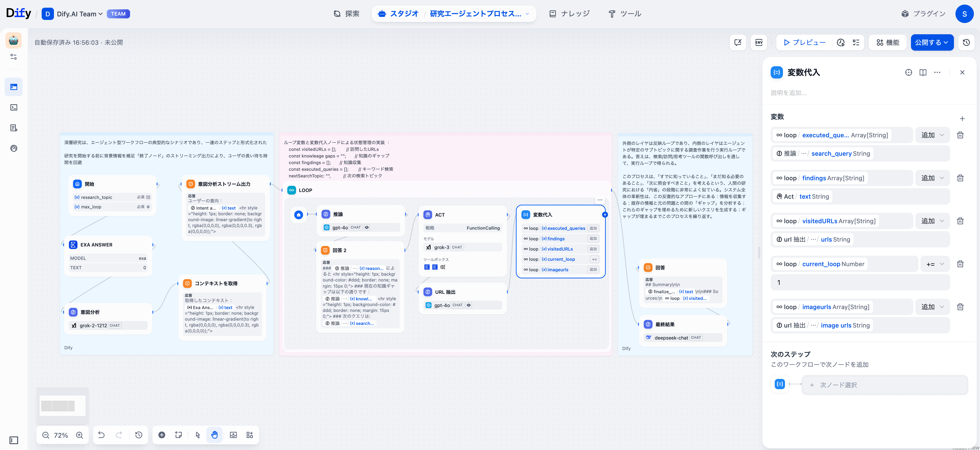The width and height of the screenshot is (980, 450).
Task: Click the プレビュー preview button
Action: point(804,43)
